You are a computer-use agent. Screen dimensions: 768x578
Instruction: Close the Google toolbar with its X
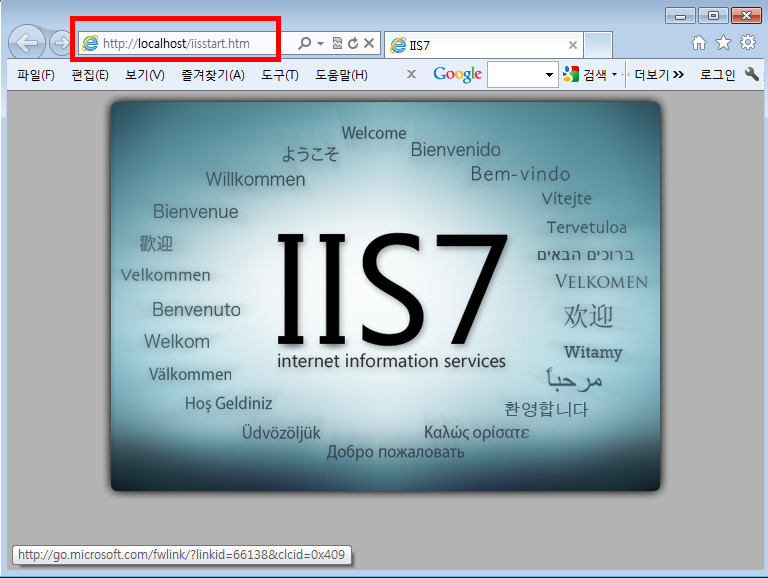pos(411,75)
